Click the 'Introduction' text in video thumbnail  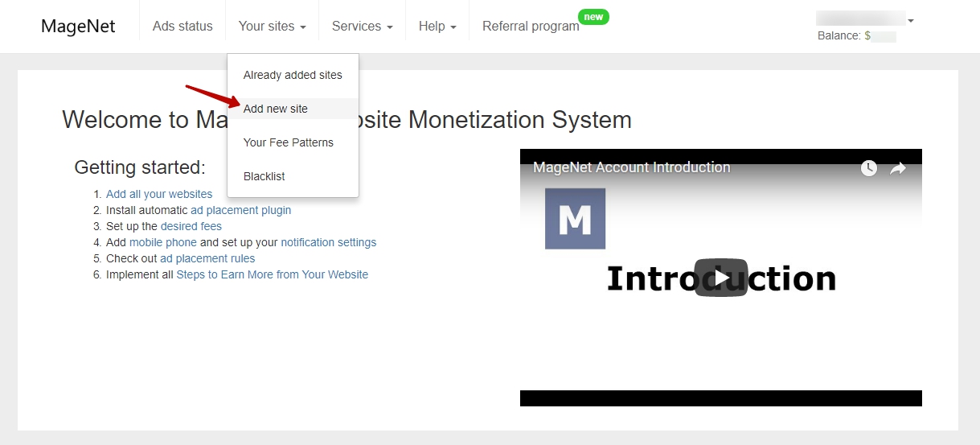(721, 278)
